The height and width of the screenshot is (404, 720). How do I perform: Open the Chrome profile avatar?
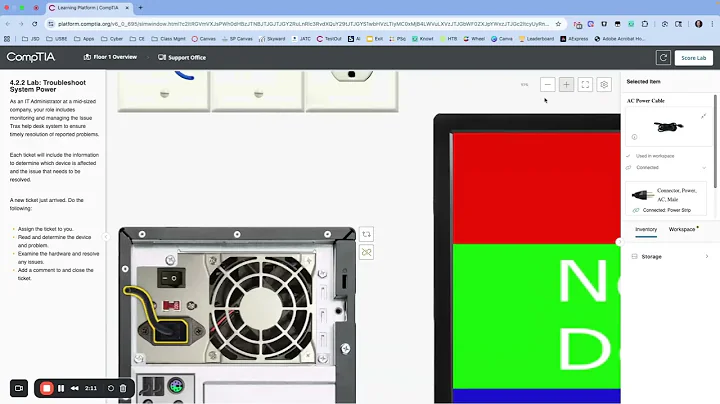click(698, 24)
